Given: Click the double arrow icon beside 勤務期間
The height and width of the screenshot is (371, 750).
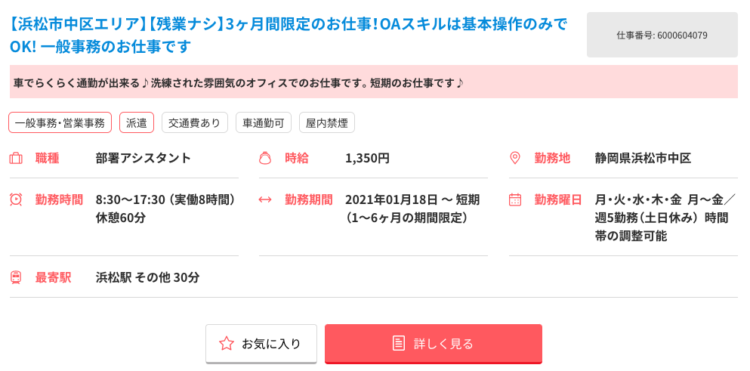Looking at the screenshot, I should [x=265, y=199].
